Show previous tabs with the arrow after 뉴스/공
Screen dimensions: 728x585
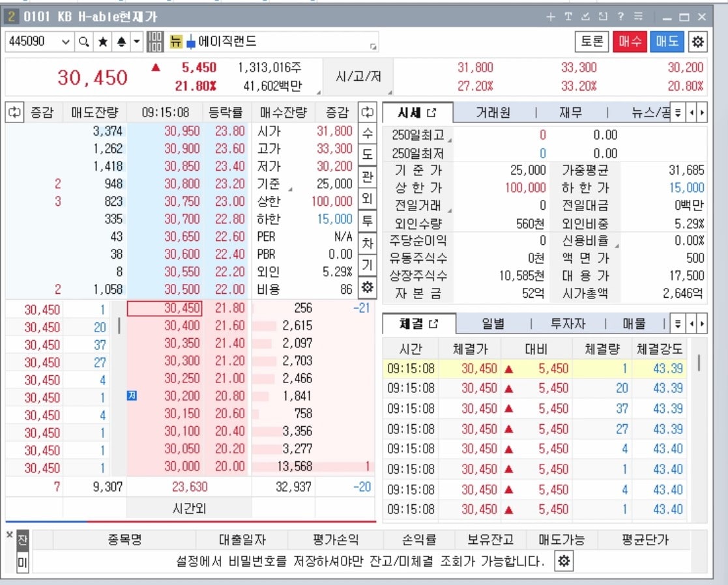[692, 113]
